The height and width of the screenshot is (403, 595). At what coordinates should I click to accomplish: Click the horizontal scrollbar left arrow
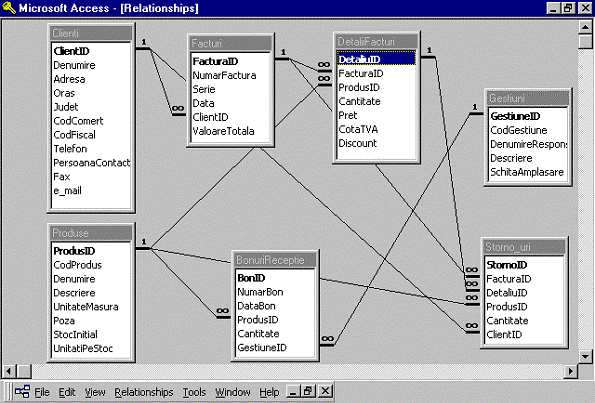(9, 371)
